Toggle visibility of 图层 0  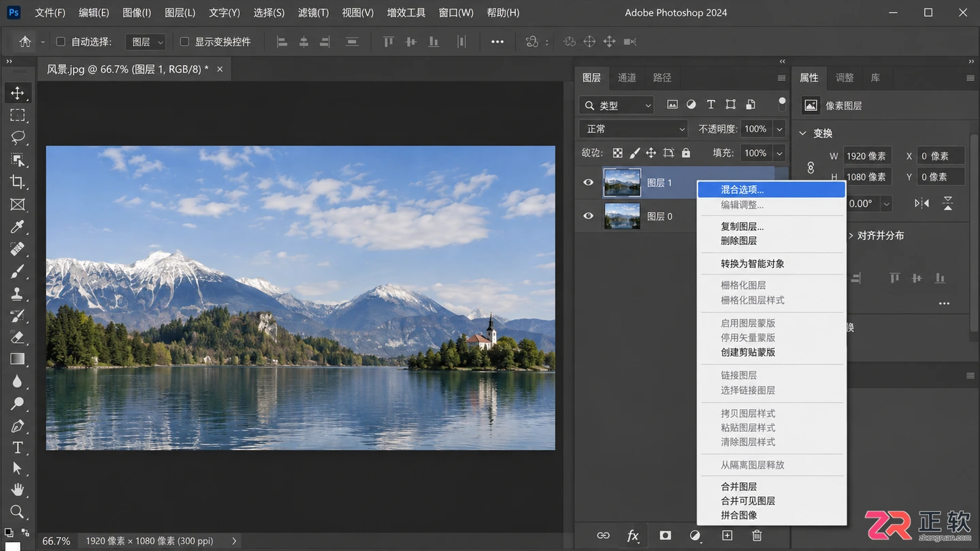coord(589,216)
